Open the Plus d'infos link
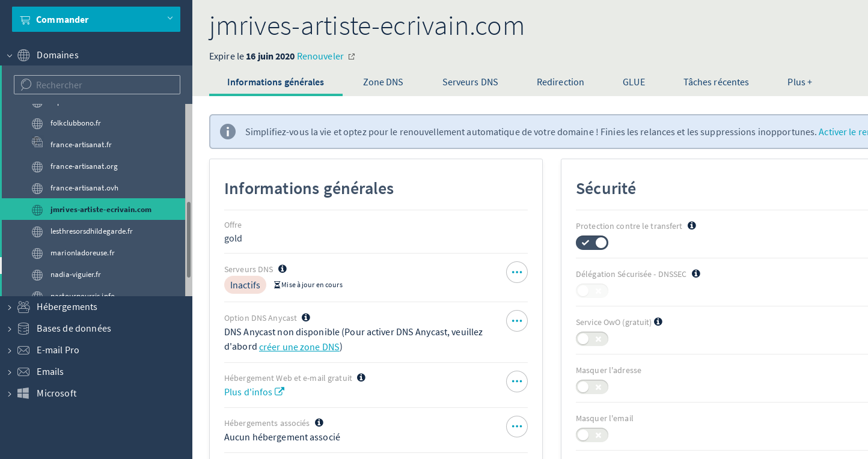Screen dimensions: 868x459 (x=254, y=392)
